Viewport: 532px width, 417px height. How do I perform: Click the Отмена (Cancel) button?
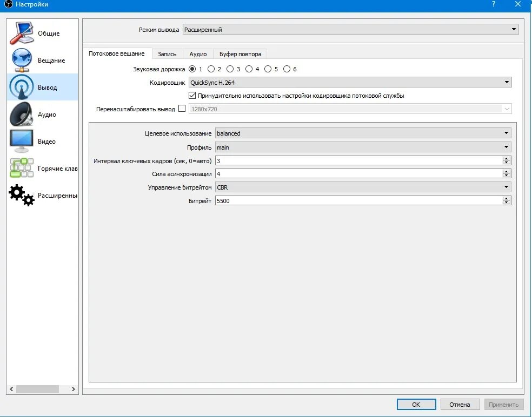click(460, 405)
